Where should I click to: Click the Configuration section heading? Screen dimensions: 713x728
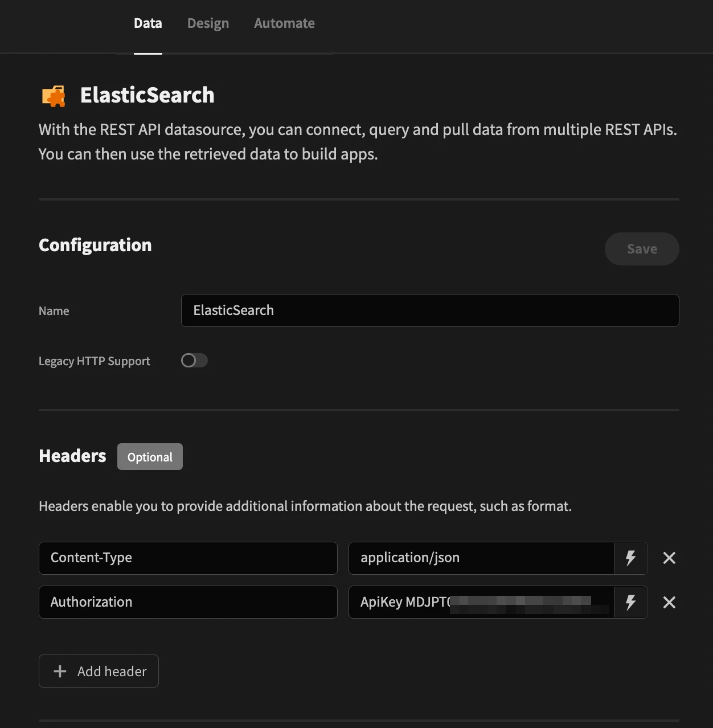pyautogui.click(x=95, y=245)
